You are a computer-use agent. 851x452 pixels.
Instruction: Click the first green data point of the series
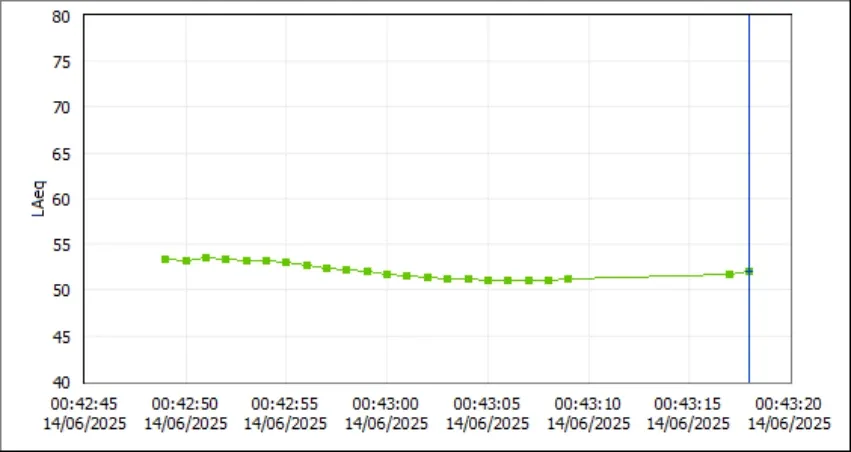[166, 259]
